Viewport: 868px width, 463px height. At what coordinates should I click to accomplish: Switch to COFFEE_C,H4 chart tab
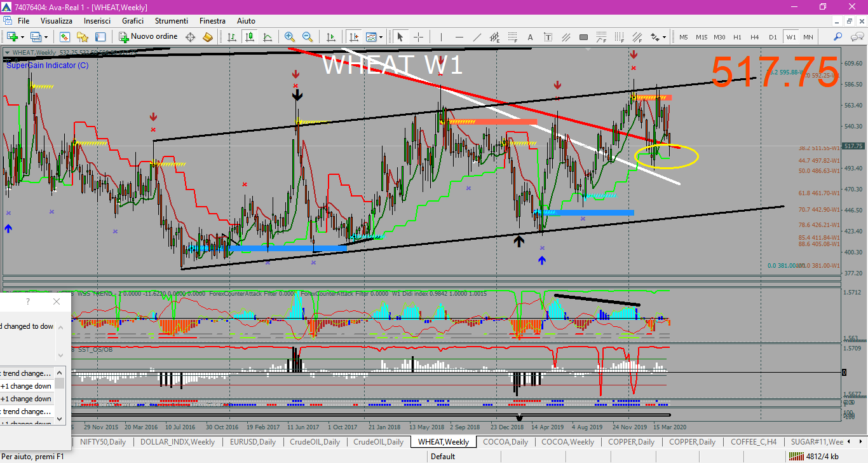[x=754, y=441]
